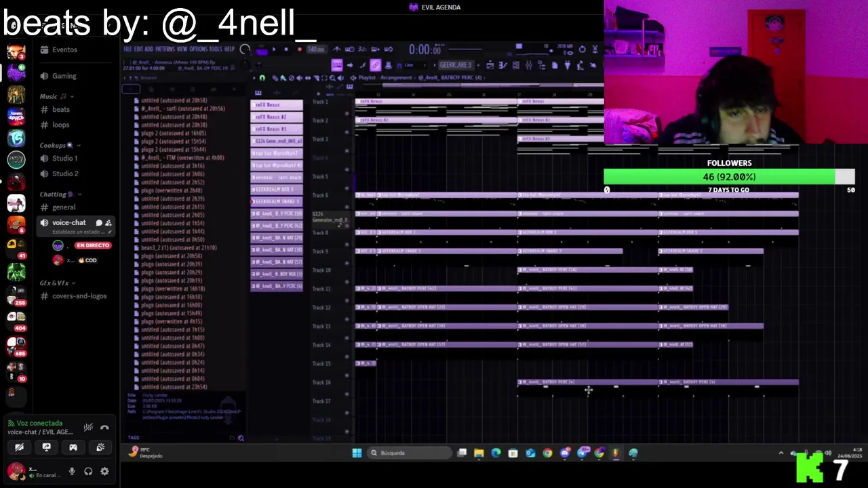Open the browser search magnifier icon
The height and width of the screenshot is (488, 868).
(x=241, y=438)
